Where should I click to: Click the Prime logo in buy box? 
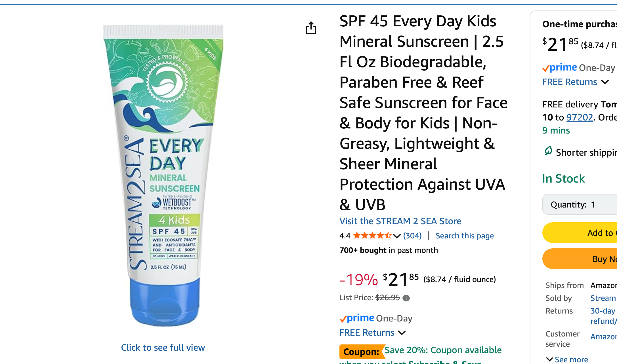[x=560, y=68]
